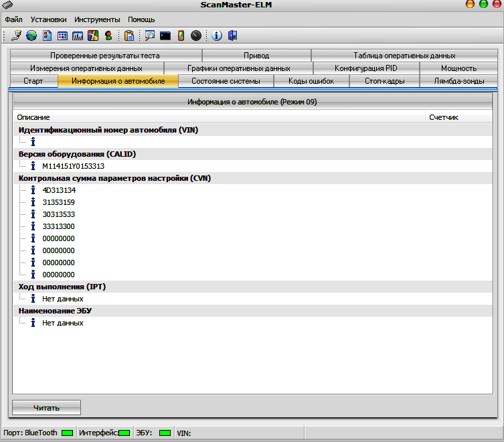The height and width of the screenshot is (442, 504).
Task: Open the Установки menu
Action: [x=49, y=19]
